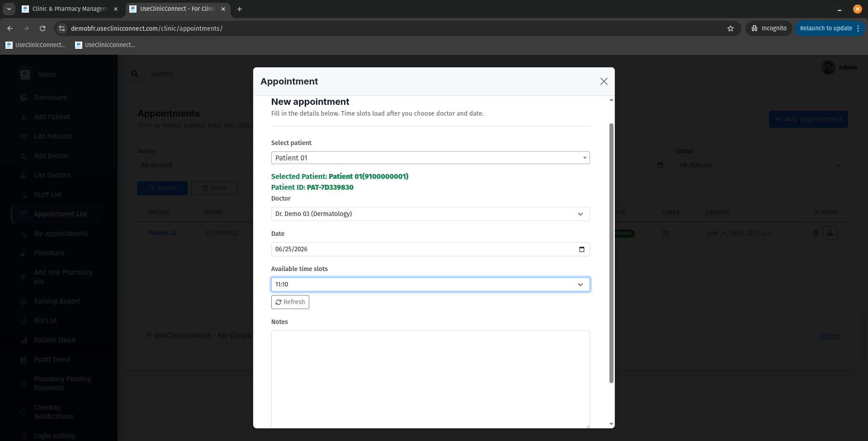
Task: Open the Available time slots dropdown
Action: click(430, 284)
